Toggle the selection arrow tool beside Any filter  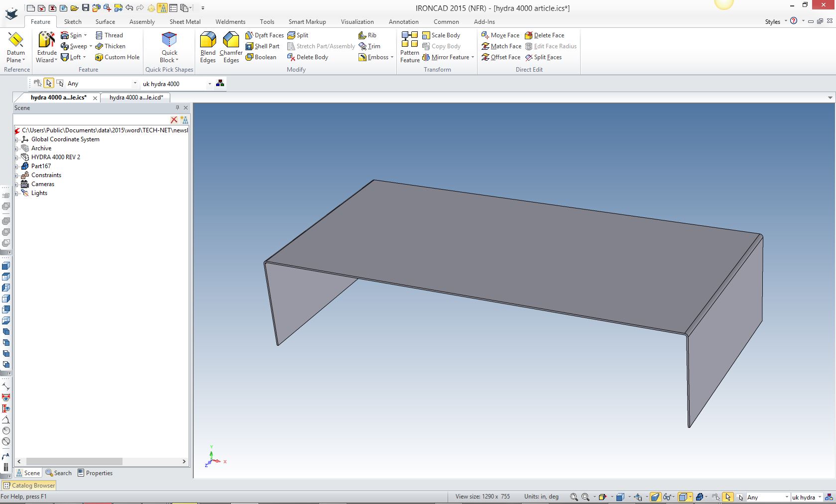click(x=49, y=83)
